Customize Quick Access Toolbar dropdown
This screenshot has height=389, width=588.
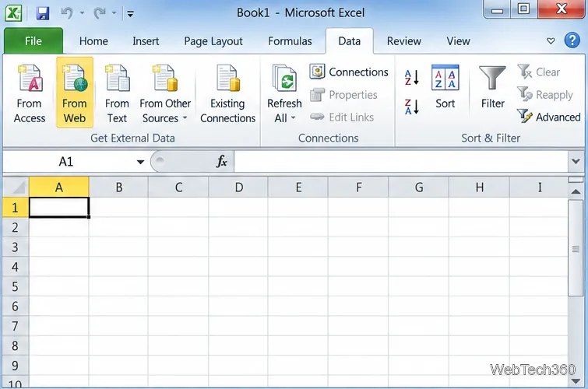pyautogui.click(x=131, y=14)
